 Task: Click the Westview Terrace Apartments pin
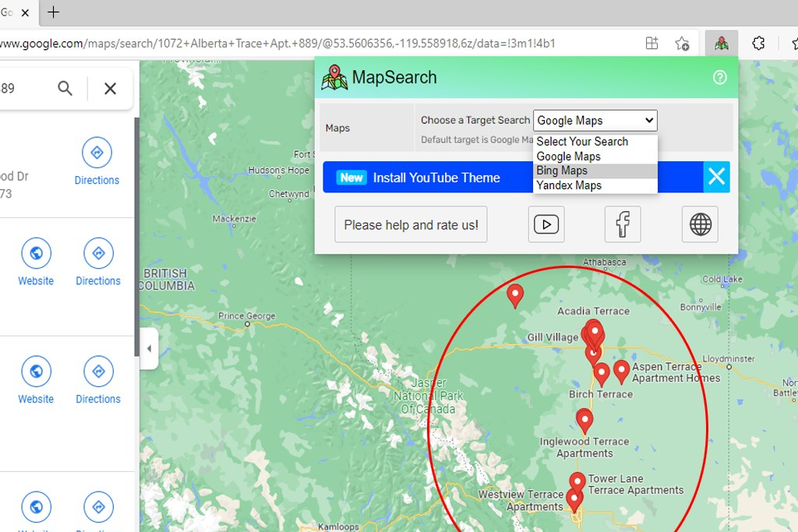[574, 500]
